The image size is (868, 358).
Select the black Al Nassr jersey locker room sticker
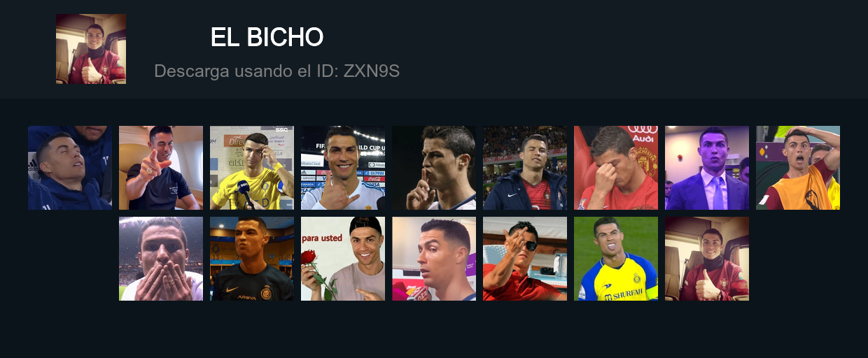point(252,259)
